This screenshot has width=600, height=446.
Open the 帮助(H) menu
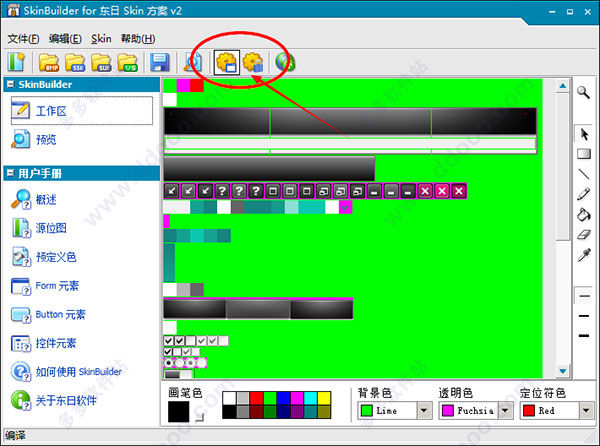[x=138, y=39]
